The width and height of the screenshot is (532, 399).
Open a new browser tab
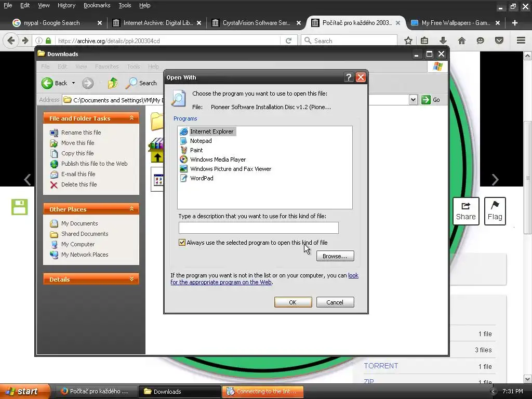click(x=515, y=23)
